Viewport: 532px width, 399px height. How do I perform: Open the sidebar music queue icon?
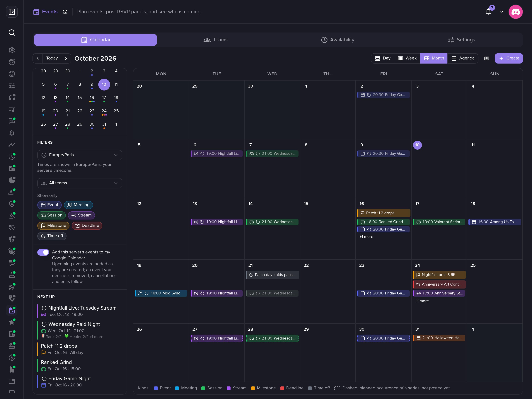pos(12,109)
